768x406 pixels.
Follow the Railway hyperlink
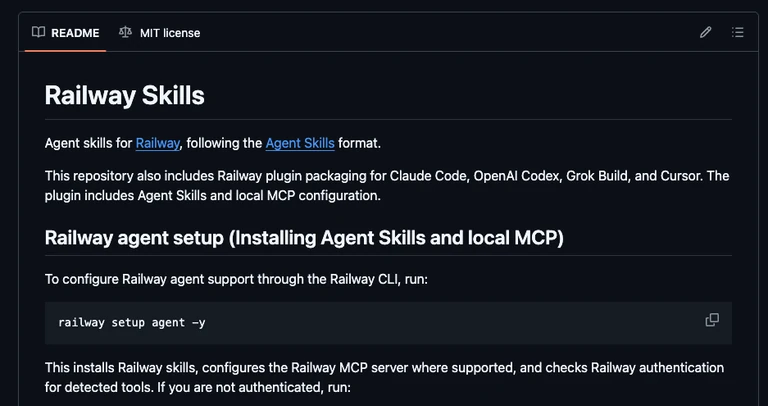coord(158,143)
